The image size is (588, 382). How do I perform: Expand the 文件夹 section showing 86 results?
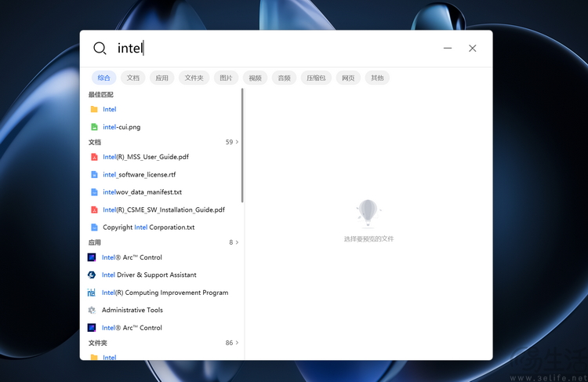pos(232,343)
